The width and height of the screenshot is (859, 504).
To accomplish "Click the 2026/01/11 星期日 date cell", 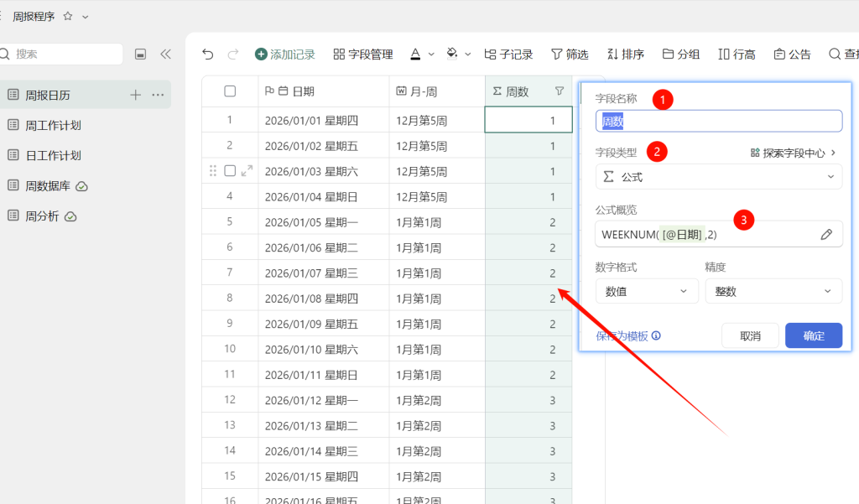I will [x=324, y=375].
